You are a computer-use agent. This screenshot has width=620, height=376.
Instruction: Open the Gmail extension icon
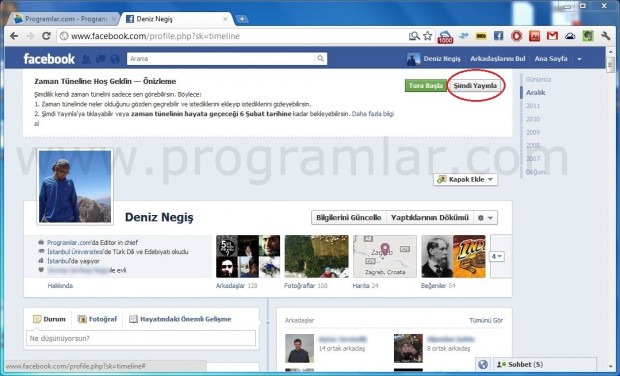click(552, 36)
